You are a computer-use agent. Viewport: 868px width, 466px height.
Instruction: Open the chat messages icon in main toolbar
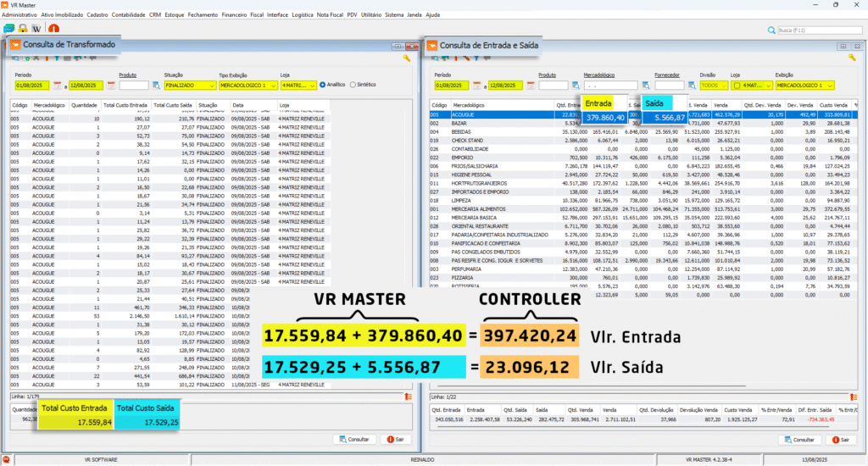[x=8, y=28]
